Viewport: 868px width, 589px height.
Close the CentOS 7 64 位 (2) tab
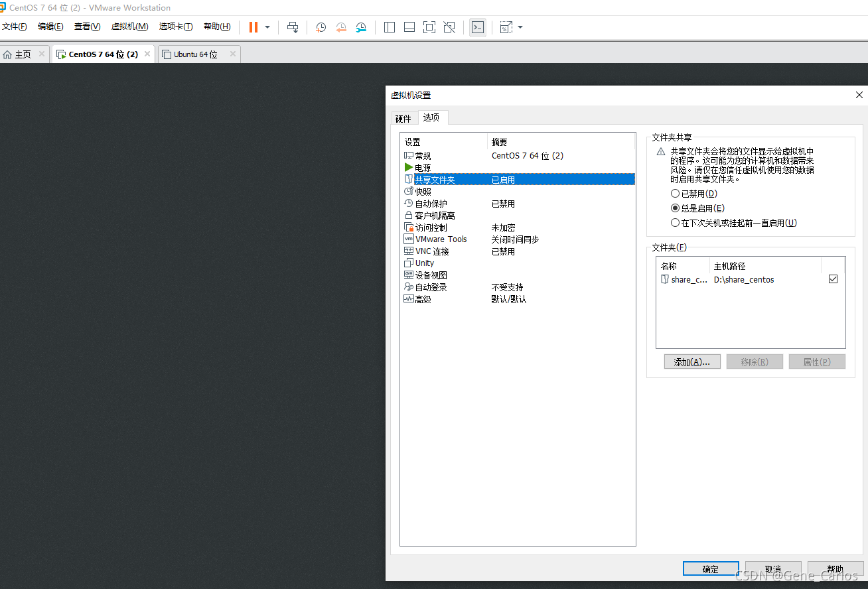[147, 54]
